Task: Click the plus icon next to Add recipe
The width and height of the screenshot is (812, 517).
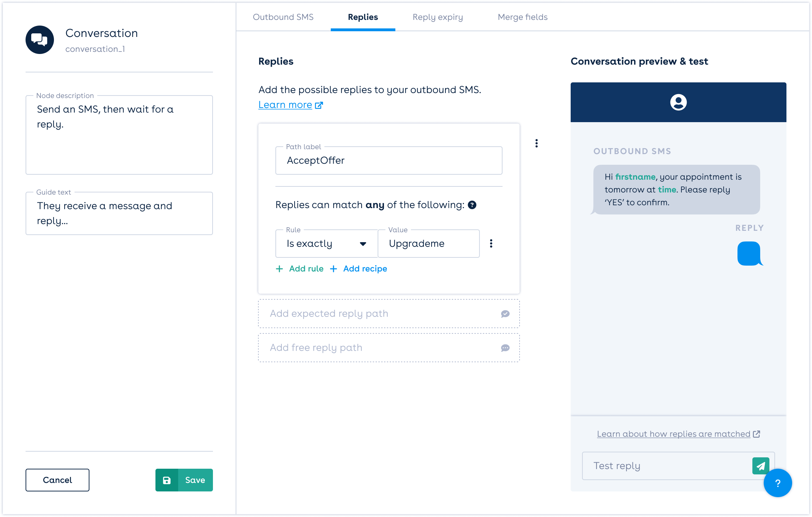Action: coord(334,269)
